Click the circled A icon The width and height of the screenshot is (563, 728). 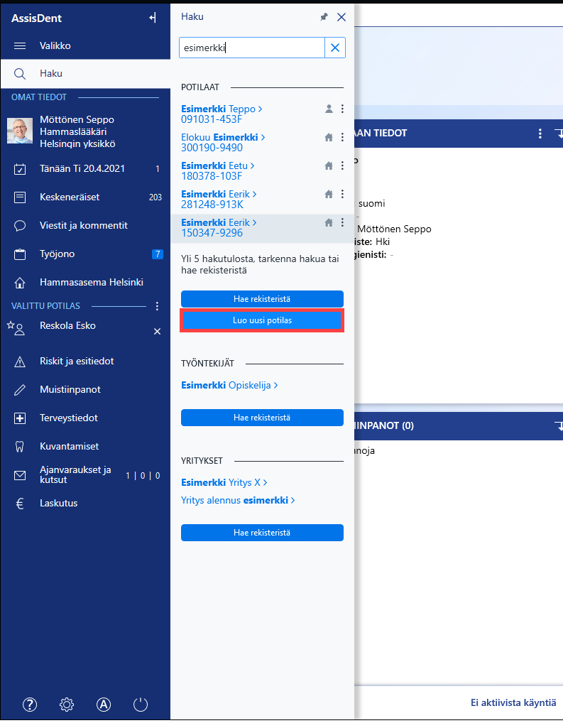104,705
